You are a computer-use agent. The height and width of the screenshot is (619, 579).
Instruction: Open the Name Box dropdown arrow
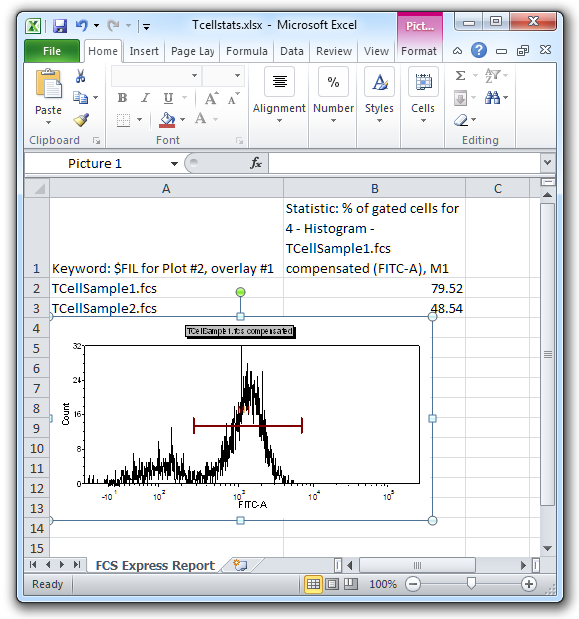tap(174, 163)
